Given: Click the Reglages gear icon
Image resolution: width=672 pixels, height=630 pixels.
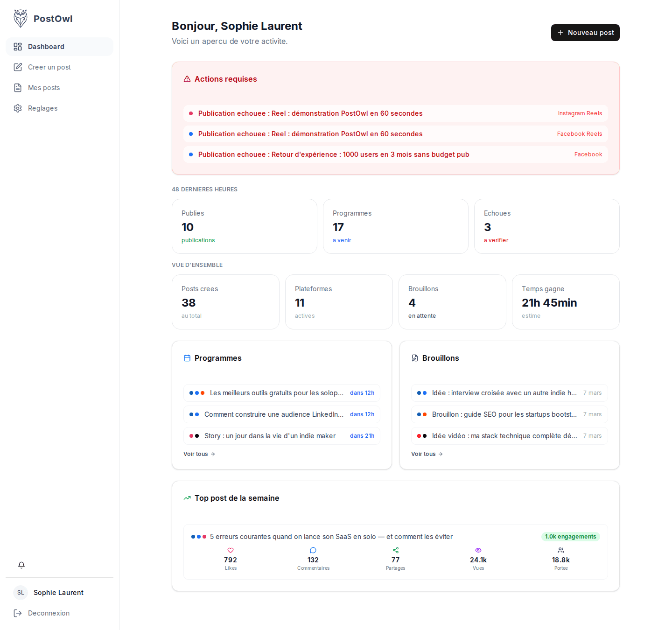Looking at the screenshot, I should [18, 108].
